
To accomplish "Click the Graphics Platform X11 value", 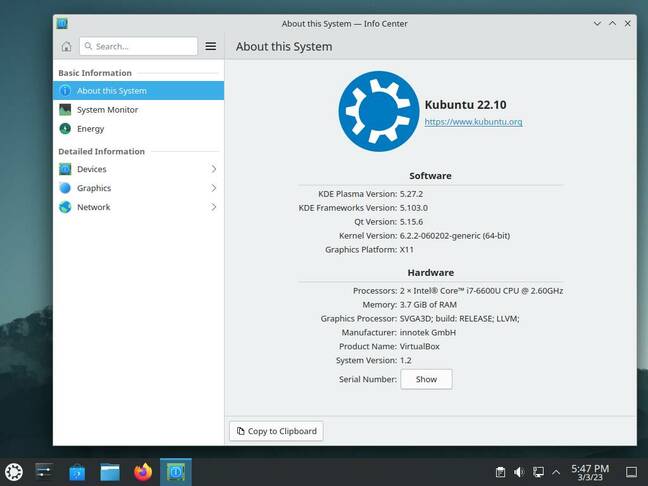I will tap(407, 250).
